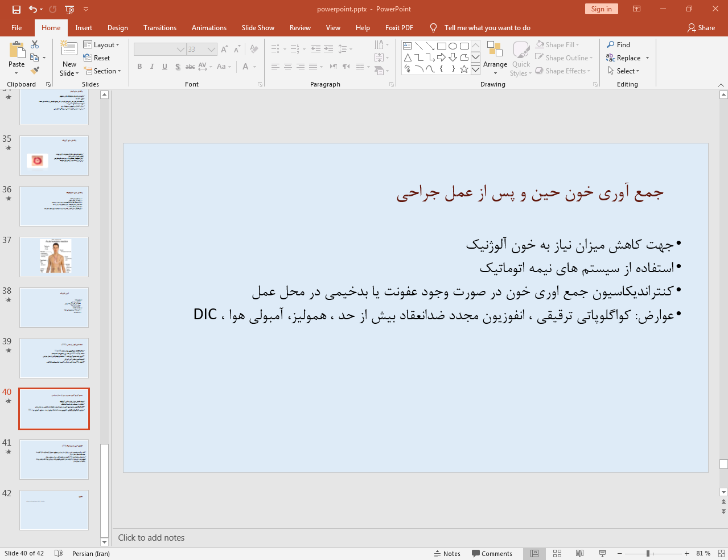Image resolution: width=728 pixels, height=560 pixels.
Task: Center the text
Action: pos(288,67)
